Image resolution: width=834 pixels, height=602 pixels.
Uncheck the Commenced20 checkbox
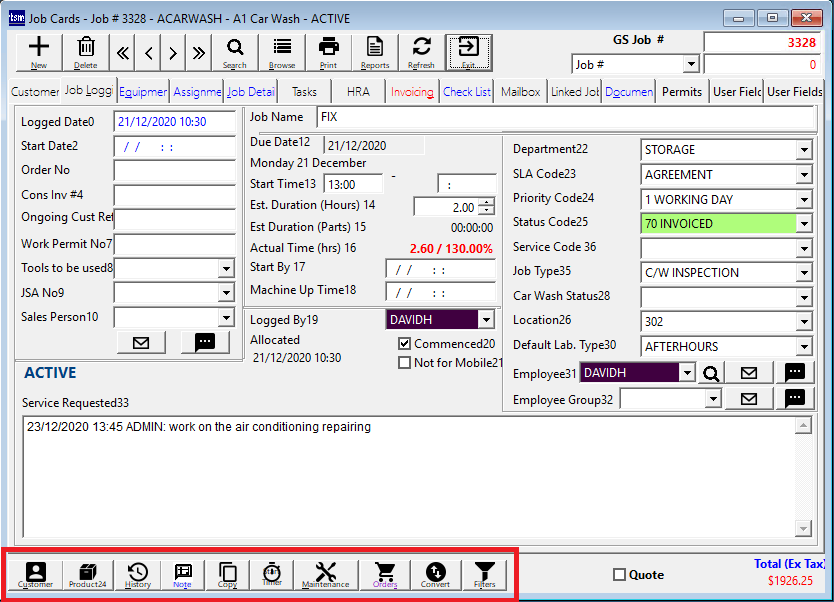click(404, 344)
